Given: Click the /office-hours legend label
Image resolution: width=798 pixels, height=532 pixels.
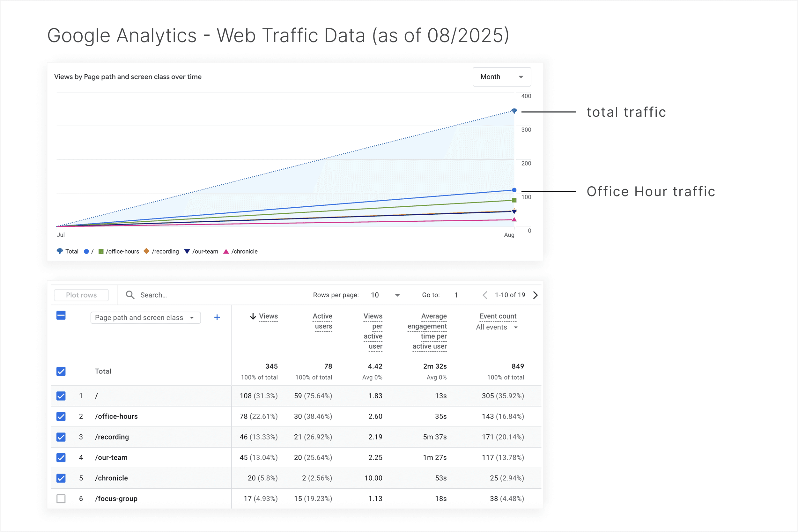Looking at the screenshot, I should pos(122,251).
